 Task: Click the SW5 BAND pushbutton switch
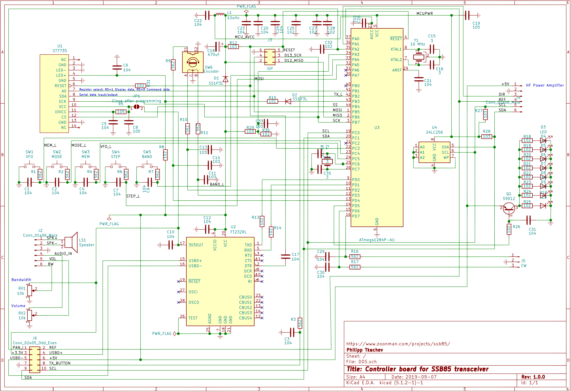(147, 165)
